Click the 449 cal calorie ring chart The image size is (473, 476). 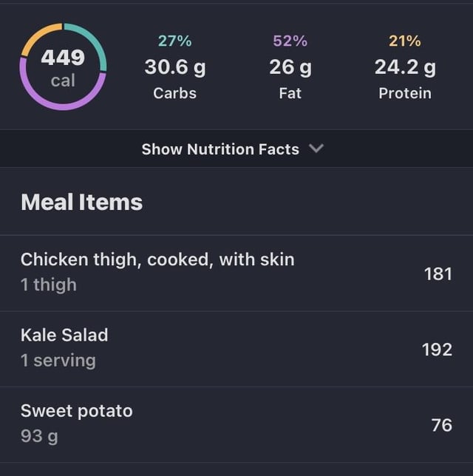point(63,67)
